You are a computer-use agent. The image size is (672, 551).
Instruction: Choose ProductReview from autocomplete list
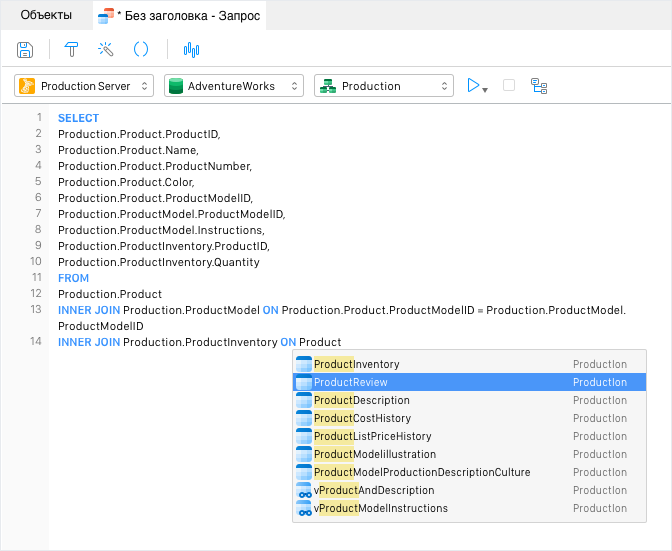(469, 382)
